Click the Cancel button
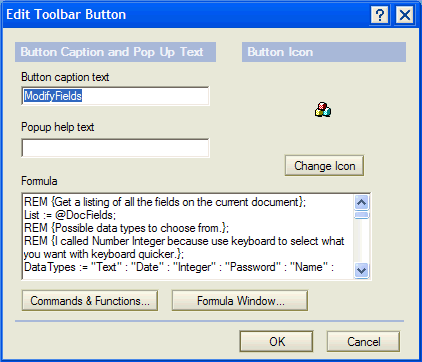This screenshot has width=422, height=362. tap(363, 341)
